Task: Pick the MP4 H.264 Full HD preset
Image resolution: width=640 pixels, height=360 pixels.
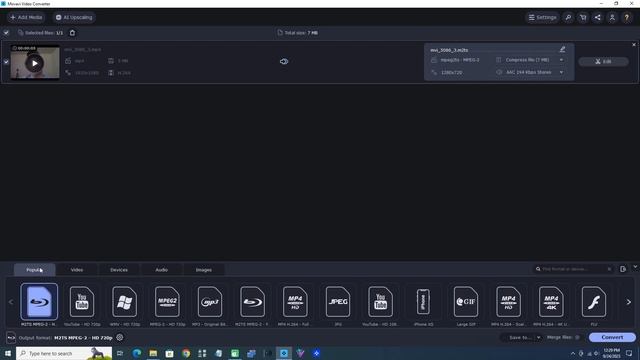Action: (x=295, y=302)
